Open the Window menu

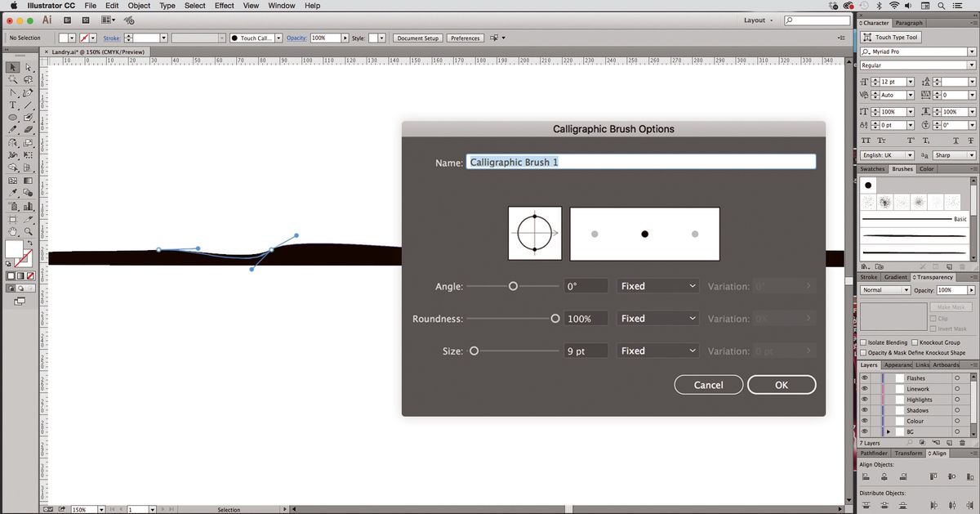pos(281,6)
